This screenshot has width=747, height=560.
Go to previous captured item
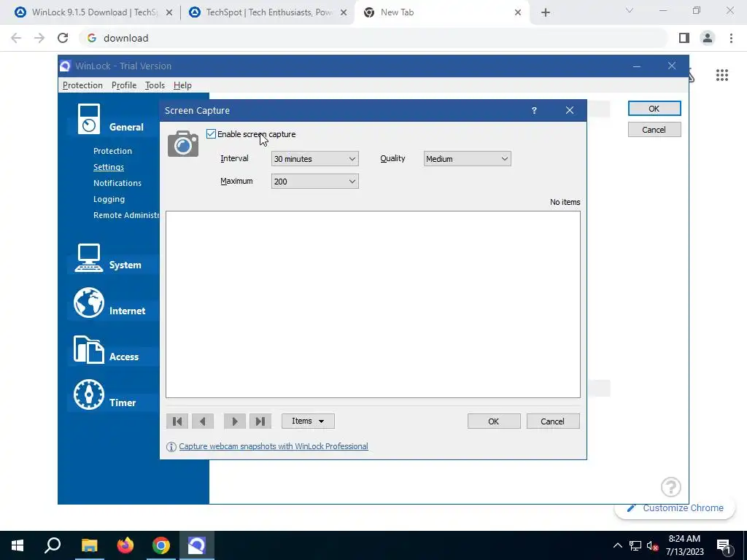point(203,421)
